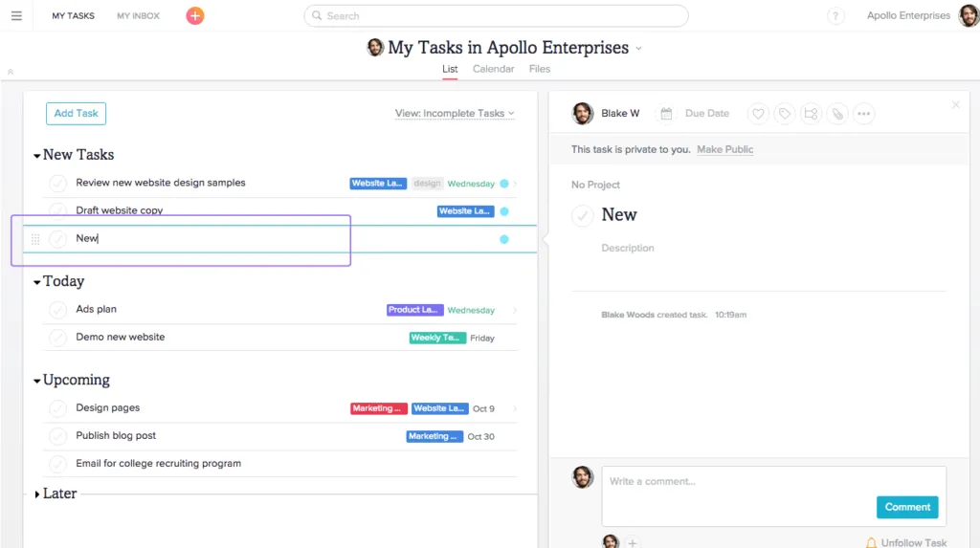The height and width of the screenshot is (548, 980).
Task: Click blue dot on Review website design row
Action: pyautogui.click(x=504, y=184)
